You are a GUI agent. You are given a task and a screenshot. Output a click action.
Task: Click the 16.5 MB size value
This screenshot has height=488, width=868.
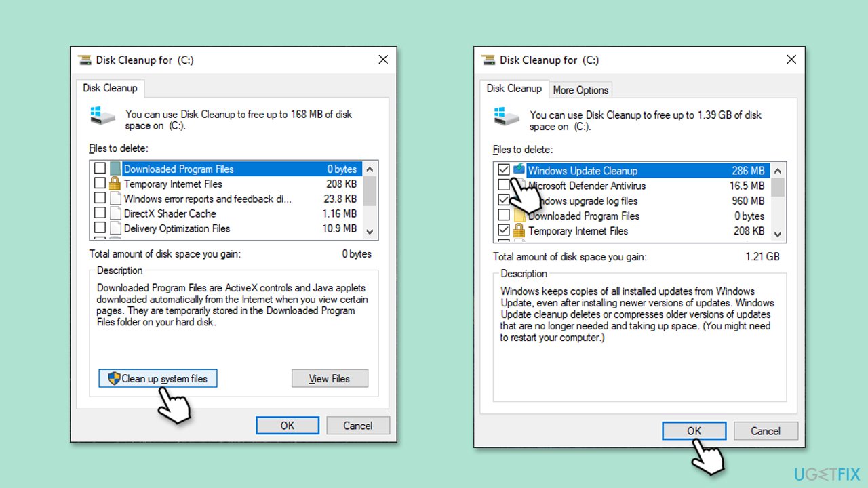[x=747, y=186]
